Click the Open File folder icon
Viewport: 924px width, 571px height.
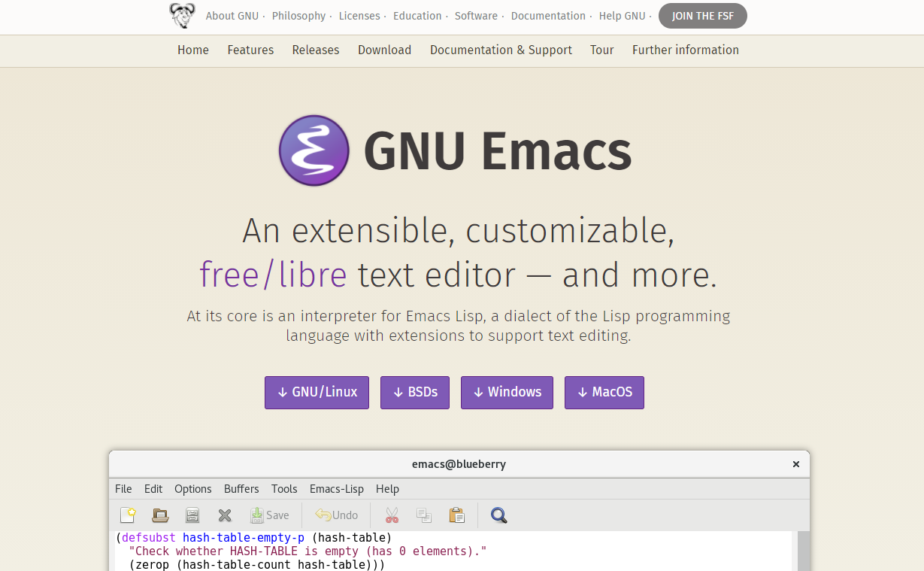pyautogui.click(x=160, y=515)
